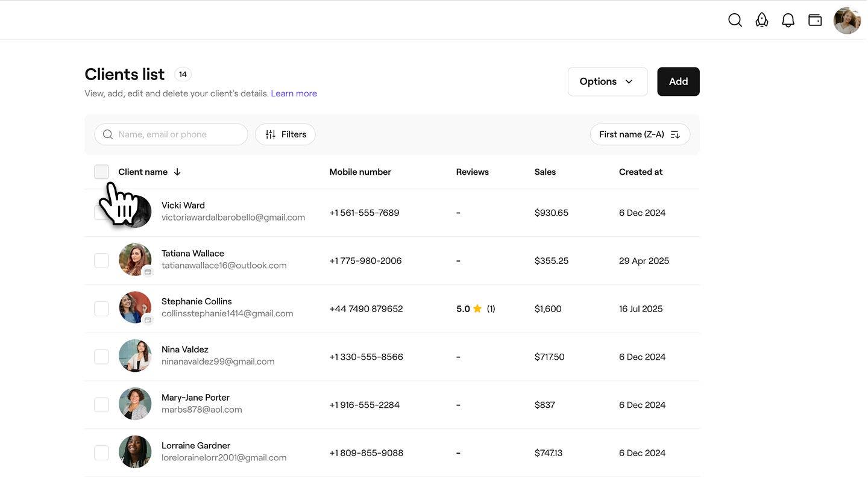Open the First name (Z-A) sort dropdown
Viewport: 868px width, 482px height.
coord(640,134)
